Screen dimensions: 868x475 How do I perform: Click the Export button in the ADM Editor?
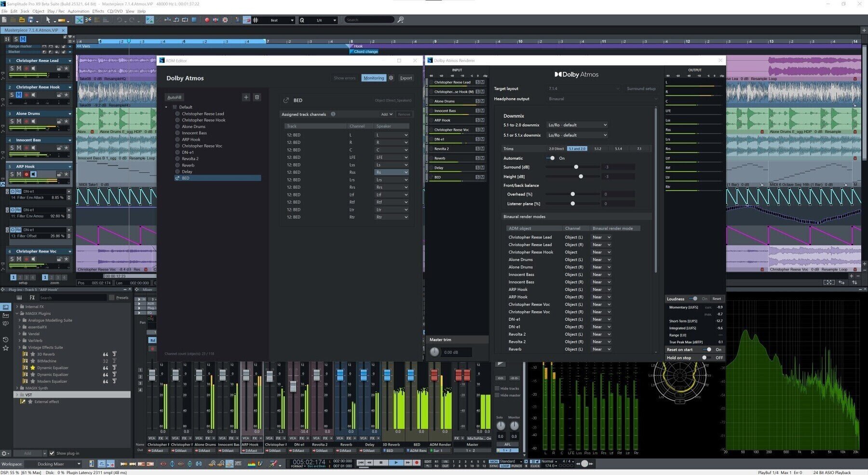click(x=406, y=78)
